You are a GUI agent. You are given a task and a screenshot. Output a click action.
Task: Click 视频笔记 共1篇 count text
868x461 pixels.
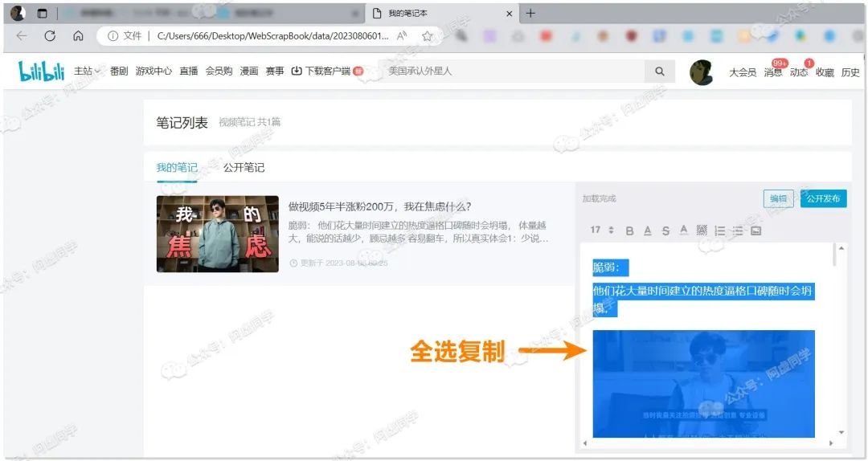(x=250, y=122)
